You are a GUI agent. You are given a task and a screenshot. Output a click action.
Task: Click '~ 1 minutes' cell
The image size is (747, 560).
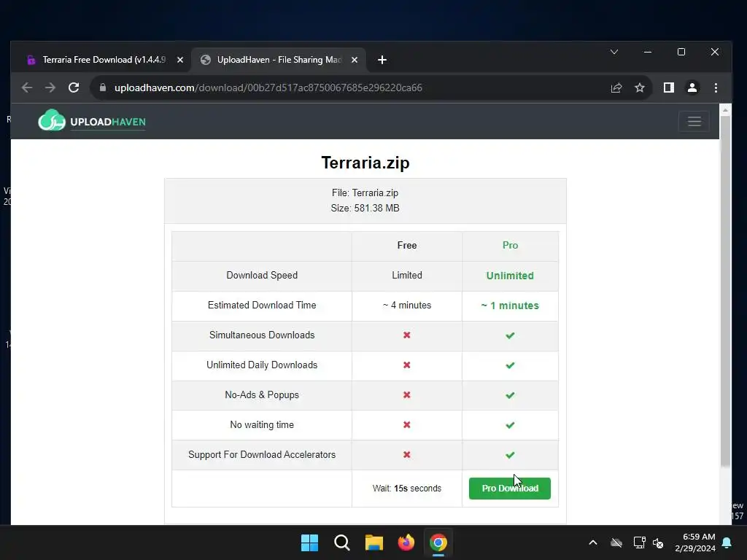click(x=510, y=306)
